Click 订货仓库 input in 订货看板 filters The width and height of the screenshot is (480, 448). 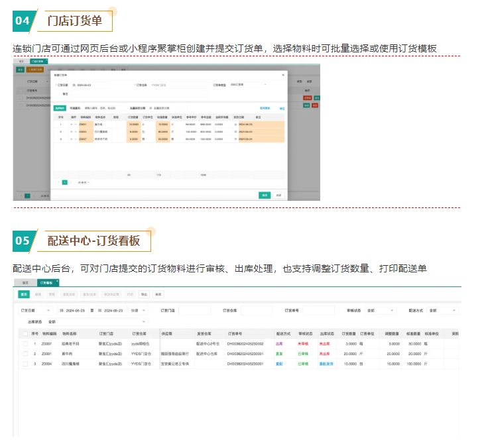256,311
